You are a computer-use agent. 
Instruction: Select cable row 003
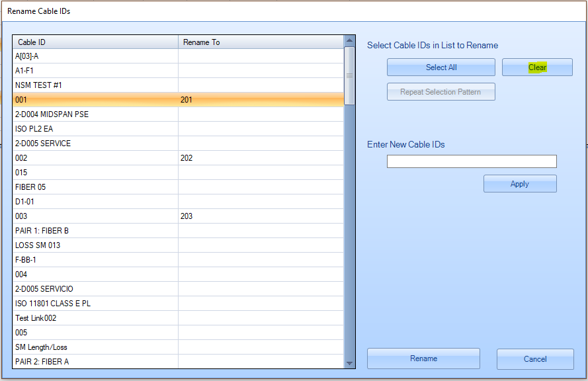(178, 216)
